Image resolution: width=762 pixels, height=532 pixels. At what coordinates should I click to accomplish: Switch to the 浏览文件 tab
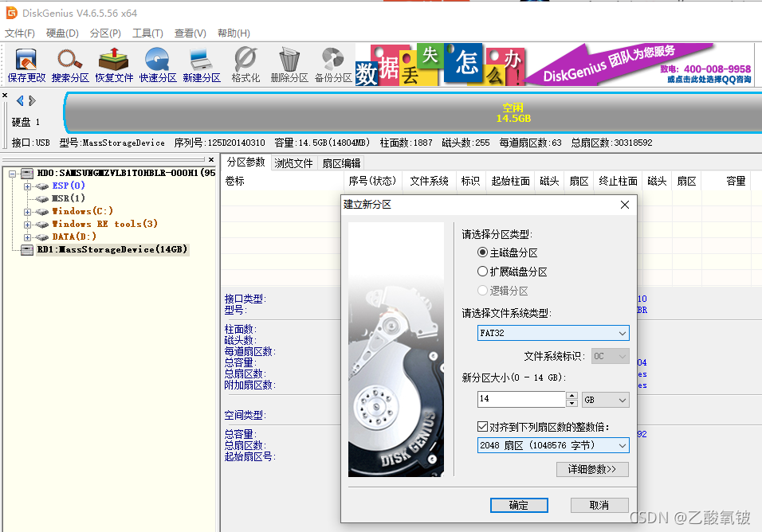click(293, 163)
